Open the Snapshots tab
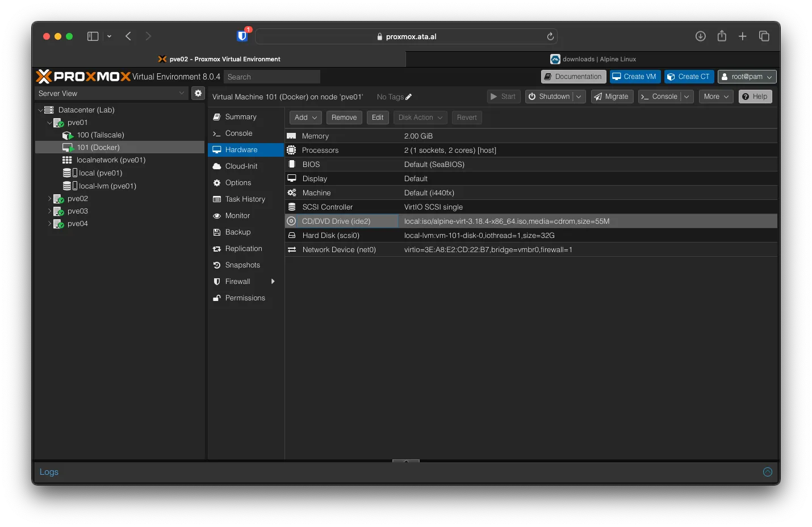The image size is (812, 527). (246, 265)
